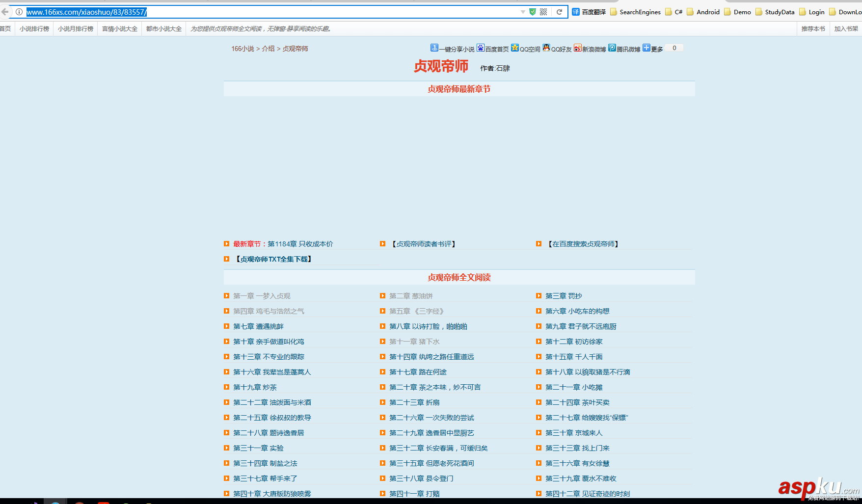Open chapter 第九章 君子就不远庖厨
This screenshot has width=862, height=504.
click(x=581, y=326)
